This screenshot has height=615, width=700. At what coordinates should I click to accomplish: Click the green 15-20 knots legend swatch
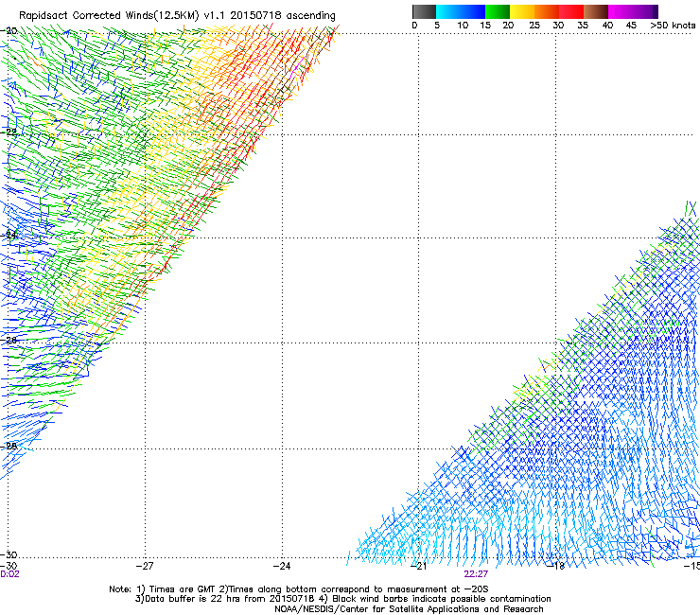[x=498, y=11]
